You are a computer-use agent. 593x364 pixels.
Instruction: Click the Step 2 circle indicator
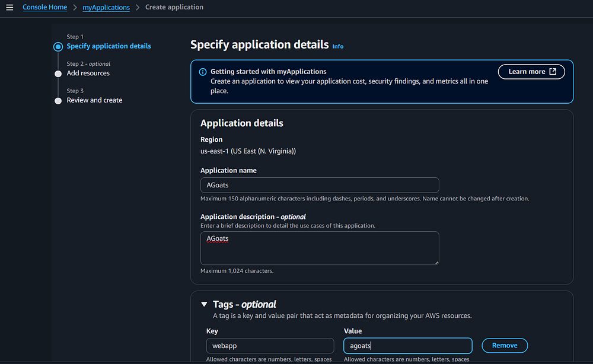[58, 74]
